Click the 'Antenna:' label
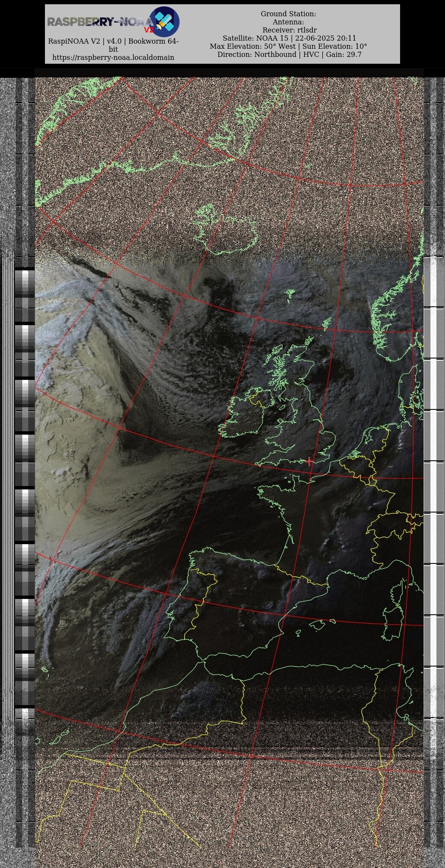The width and height of the screenshot is (445, 868). pyautogui.click(x=288, y=22)
